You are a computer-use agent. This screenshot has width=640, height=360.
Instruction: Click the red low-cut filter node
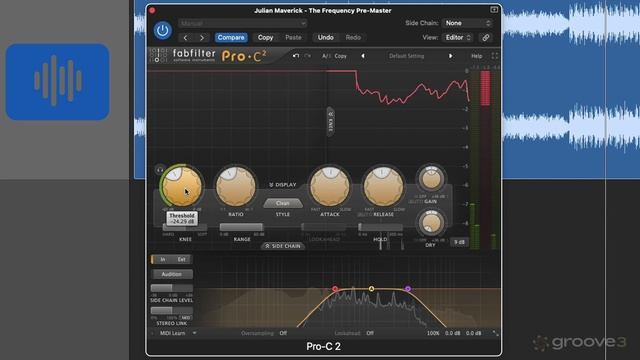coord(335,289)
